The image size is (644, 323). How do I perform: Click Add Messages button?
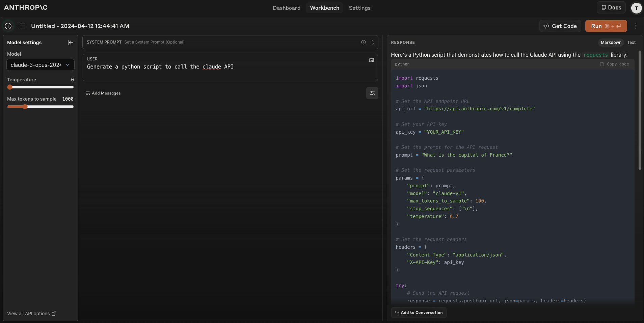(x=103, y=93)
